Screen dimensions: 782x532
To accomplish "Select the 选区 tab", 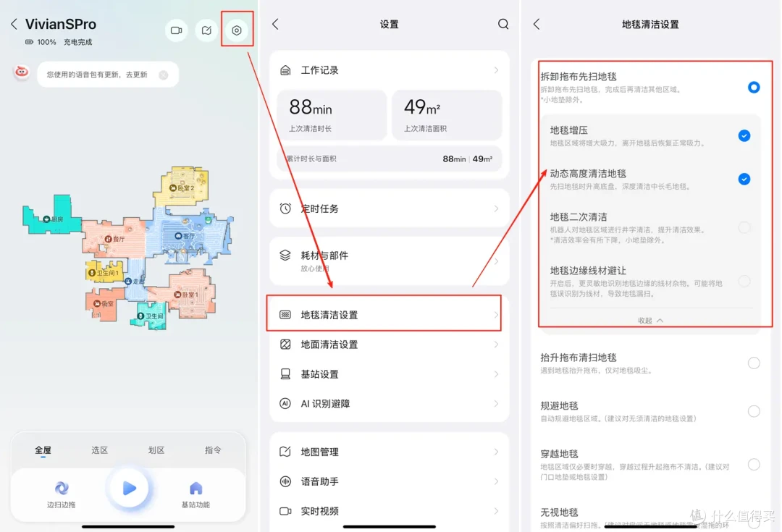I will pos(99,450).
